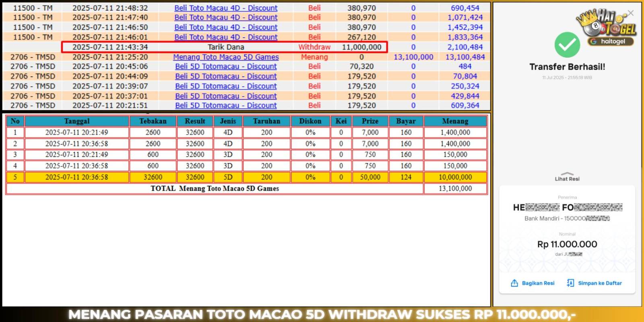The image size is (644, 322).
Task: Open Beli 5D Totomacau link at 20:37:01
Action: coord(226,96)
